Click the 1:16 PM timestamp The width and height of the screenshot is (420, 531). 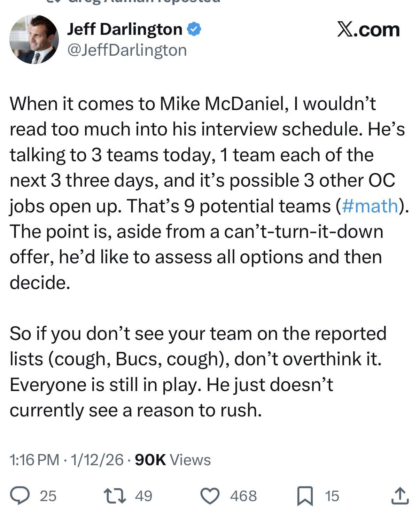click(x=34, y=460)
